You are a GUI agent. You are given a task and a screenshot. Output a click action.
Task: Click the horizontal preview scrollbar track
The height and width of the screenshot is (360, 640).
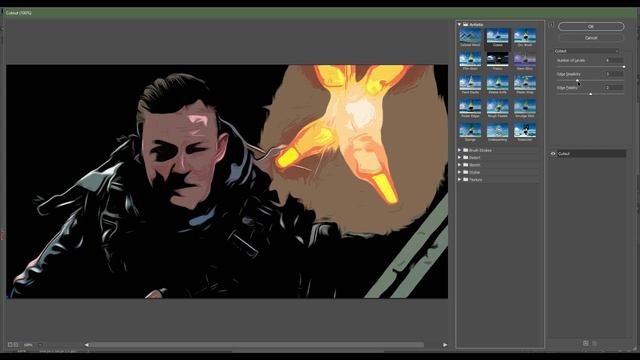[x=256, y=345]
